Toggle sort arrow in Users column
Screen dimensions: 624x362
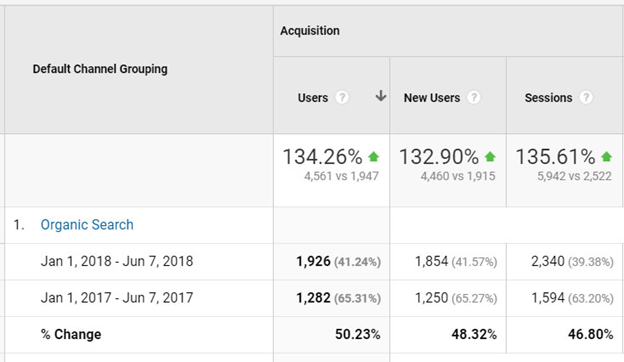pos(381,96)
